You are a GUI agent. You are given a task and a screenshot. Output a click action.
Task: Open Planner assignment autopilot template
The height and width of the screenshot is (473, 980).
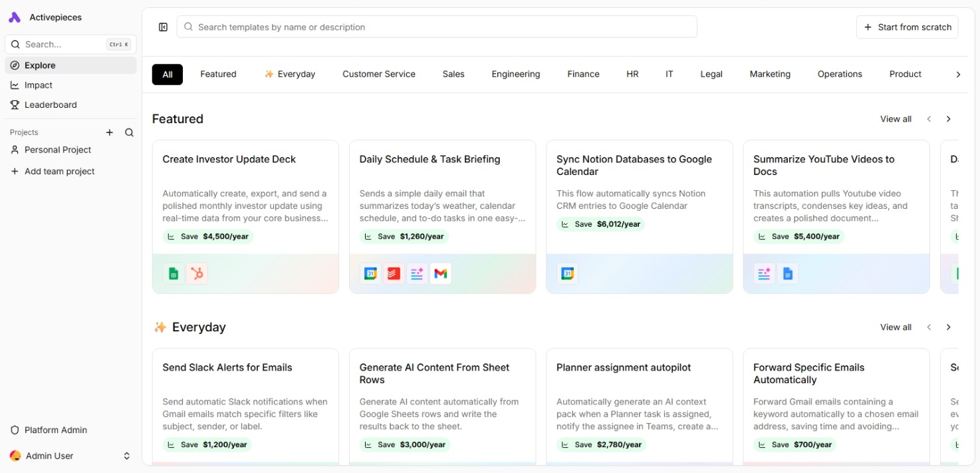pos(640,406)
